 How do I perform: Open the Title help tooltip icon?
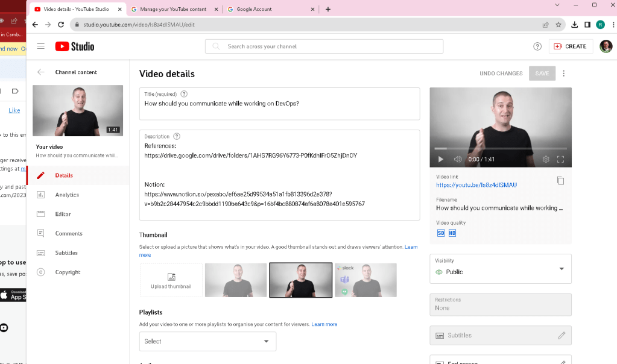pyautogui.click(x=184, y=94)
